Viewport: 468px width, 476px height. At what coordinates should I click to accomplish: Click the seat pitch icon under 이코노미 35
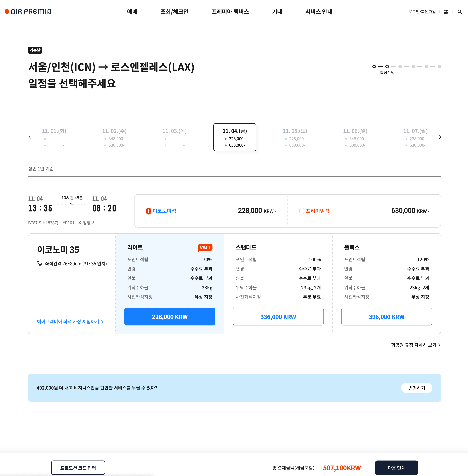[40, 263]
